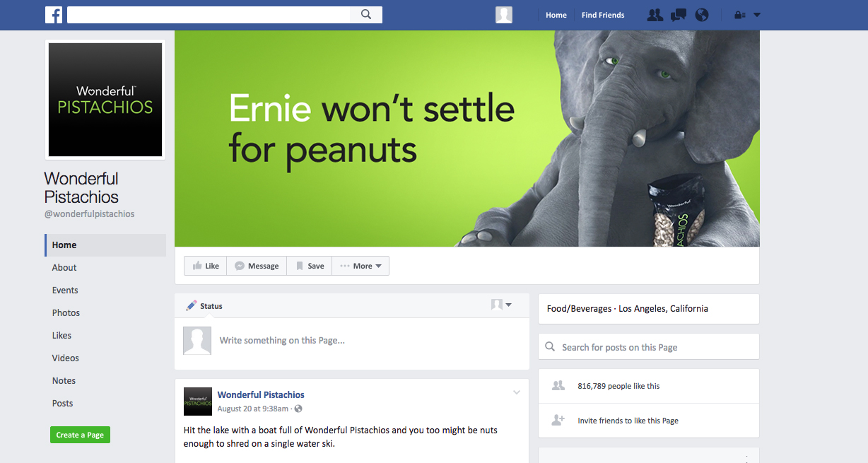Open the More dropdown button
This screenshot has height=463, width=868.
(360, 266)
